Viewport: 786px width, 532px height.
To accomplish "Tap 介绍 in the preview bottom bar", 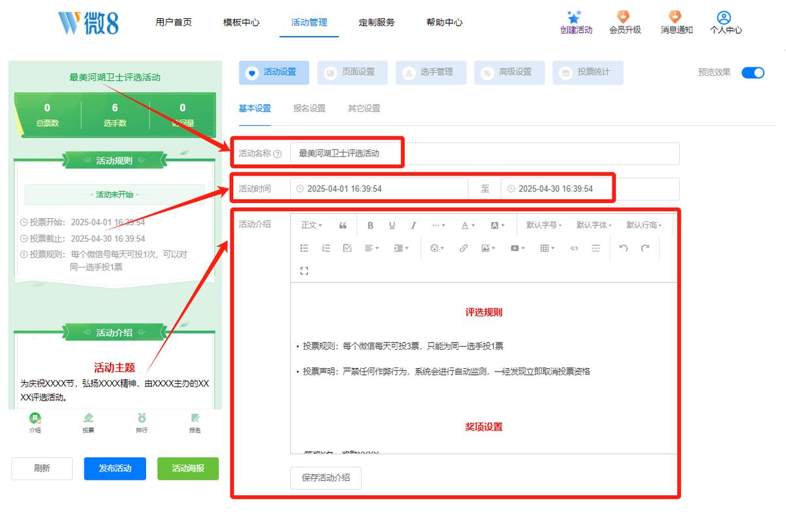I will pyautogui.click(x=35, y=423).
